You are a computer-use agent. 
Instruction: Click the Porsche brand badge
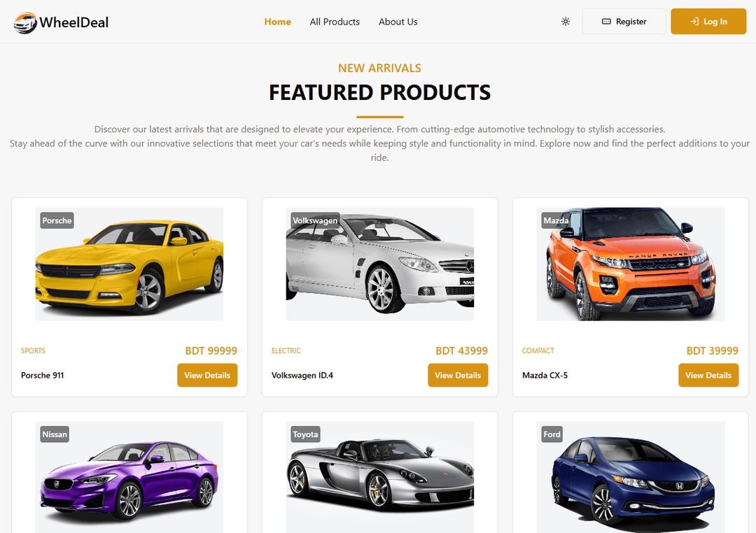pos(57,220)
